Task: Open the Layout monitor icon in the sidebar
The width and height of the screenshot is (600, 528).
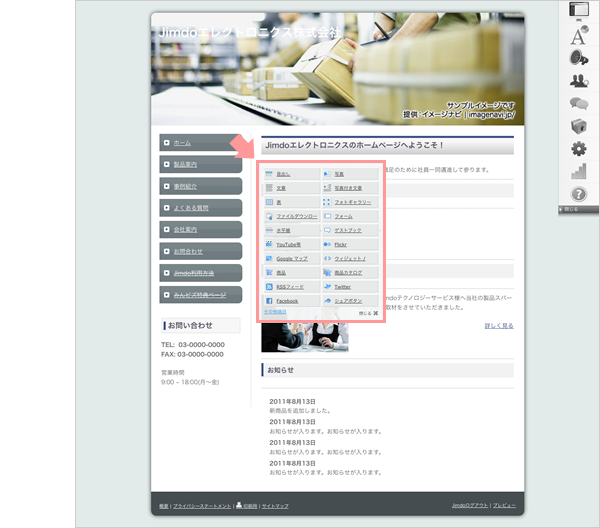Action: coord(579,10)
